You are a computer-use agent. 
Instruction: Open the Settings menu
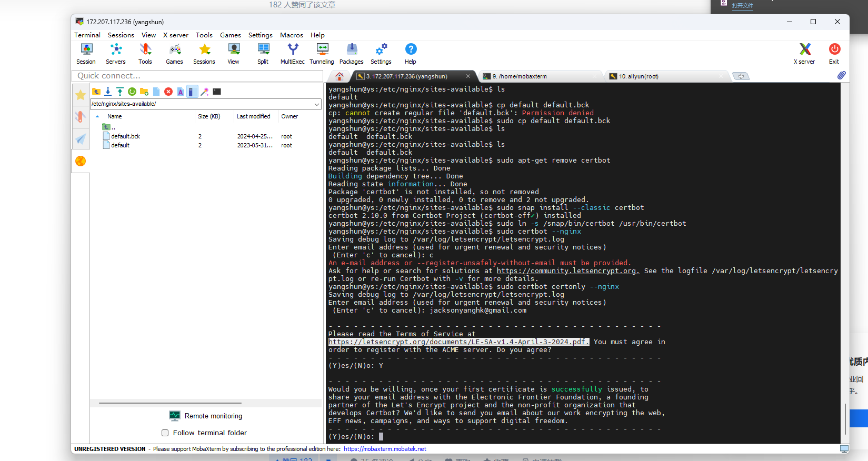click(x=261, y=35)
